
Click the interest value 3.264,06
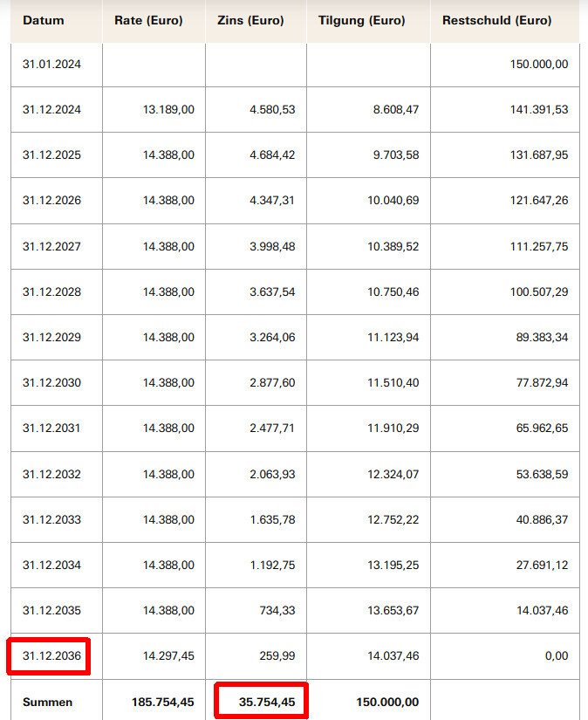pos(270,338)
